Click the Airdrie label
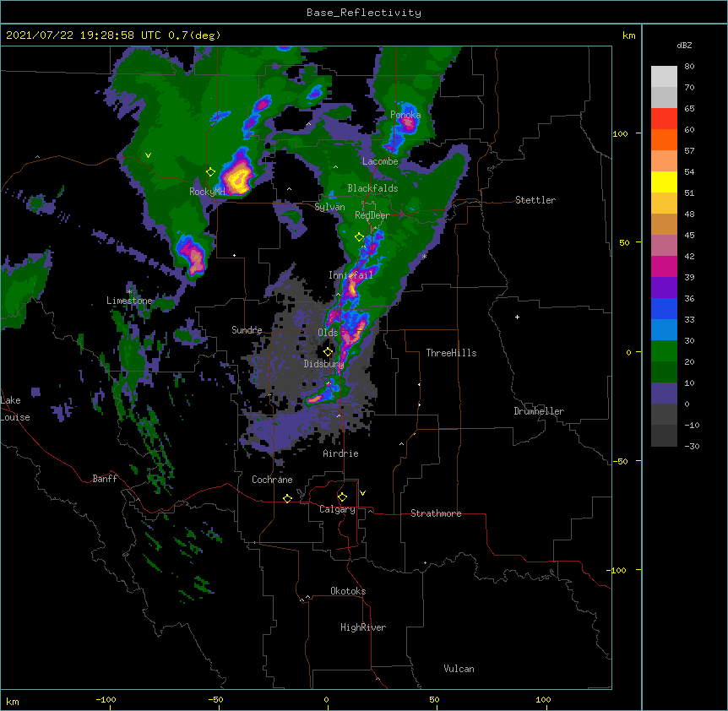The image size is (728, 711). (x=341, y=453)
